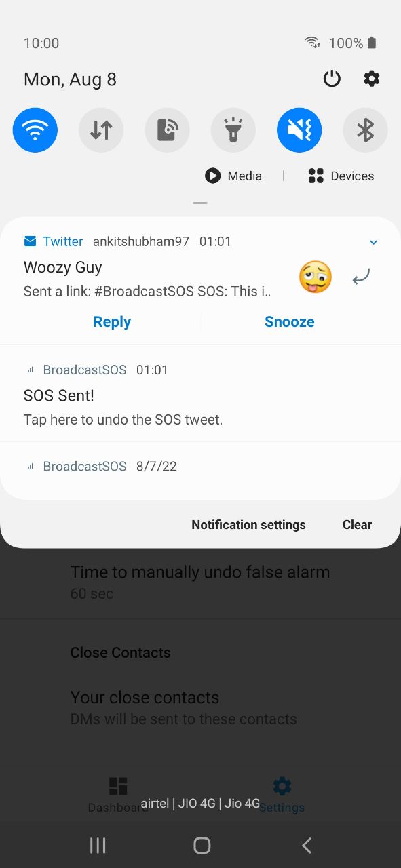Image resolution: width=401 pixels, height=868 pixels.
Task: Tap Reply on the Twitter notification
Action: click(112, 321)
